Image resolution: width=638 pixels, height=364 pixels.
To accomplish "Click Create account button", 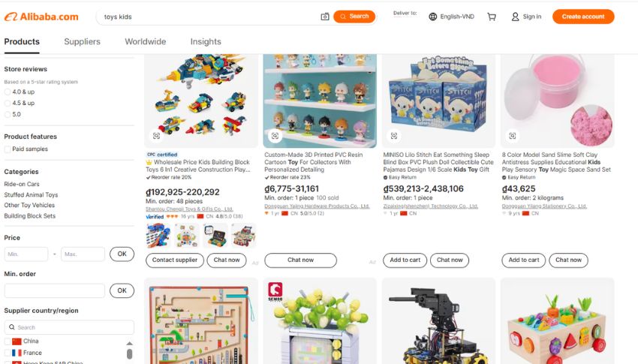I will (x=583, y=17).
